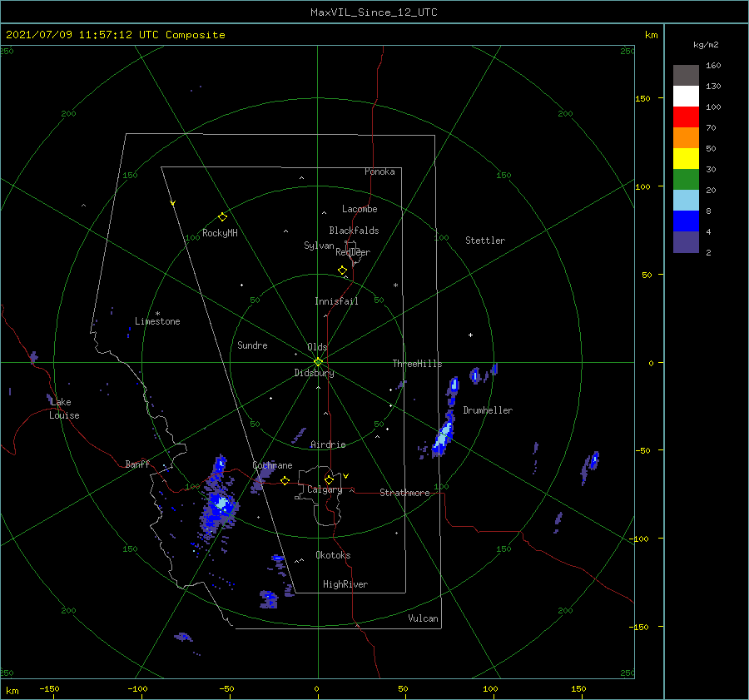
Task: Click the yellow diamond marker near RockyMH
Action: 222,217
